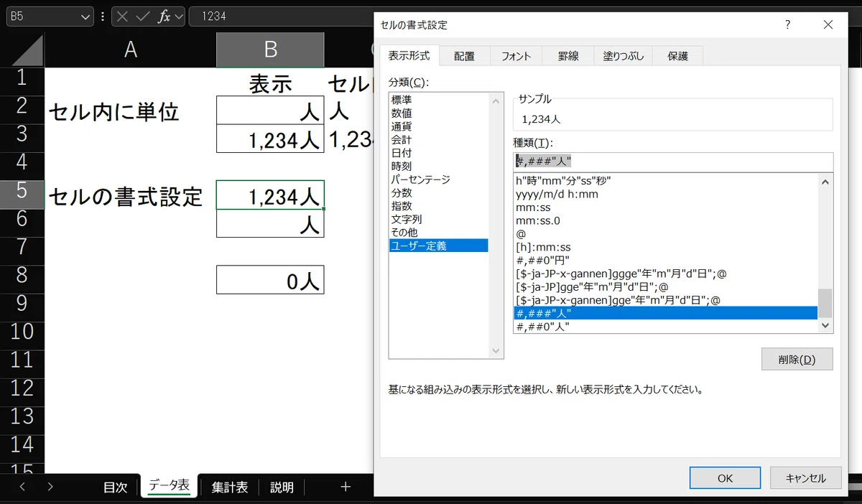
Task: Open the Name Box dropdown arrow
Action: (85, 16)
